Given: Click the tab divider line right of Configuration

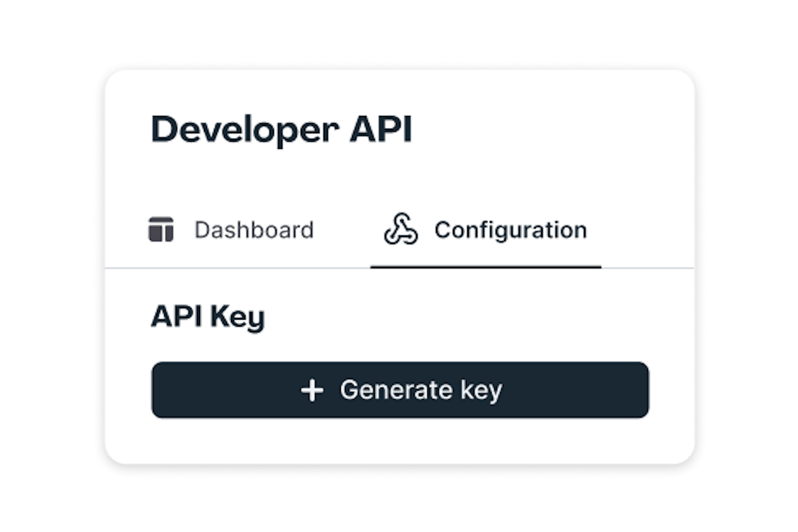Looking at the screenshot, I should coord(648,268).
